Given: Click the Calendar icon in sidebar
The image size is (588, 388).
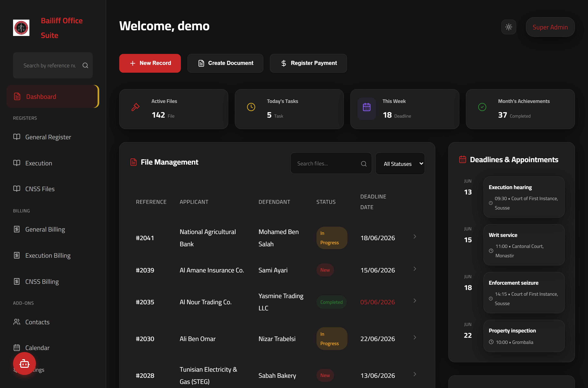Looking at the screenshot, I should [17, 347].
